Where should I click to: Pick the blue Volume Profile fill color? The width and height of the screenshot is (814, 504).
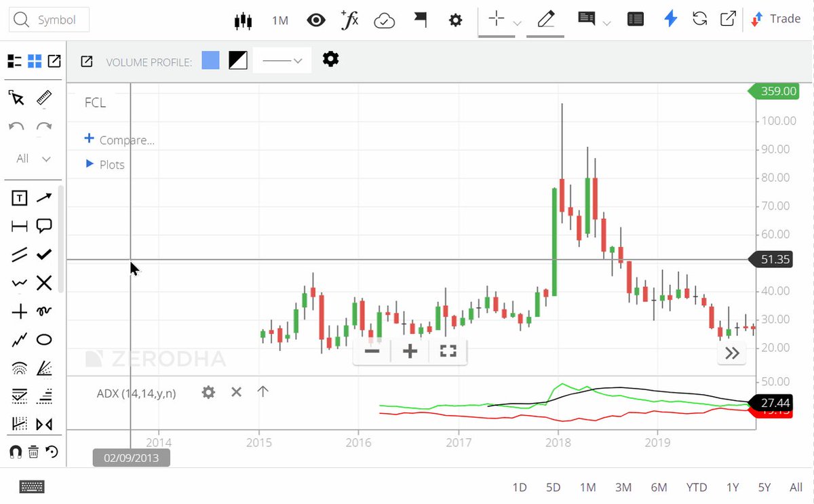[210, 61]
